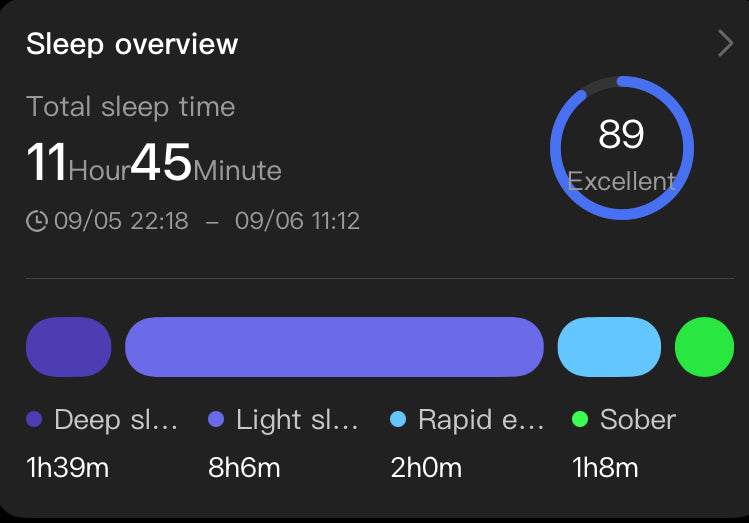Tap the Deep sleep legend dot
The width and height of the screenshot is (749, 523).
coord(34,419)
